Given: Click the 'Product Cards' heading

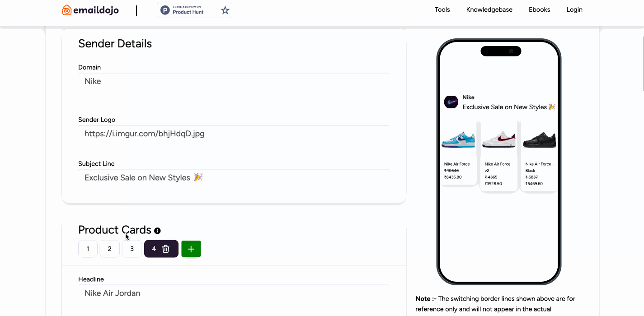Looking at the screenshot, I should [x=115, y=230].
